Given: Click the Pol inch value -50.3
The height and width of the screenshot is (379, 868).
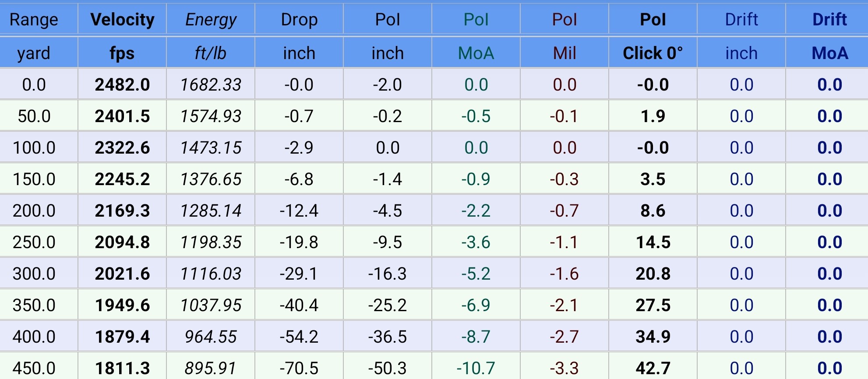Looking at the screenshot, I should (x=388, y=368).
